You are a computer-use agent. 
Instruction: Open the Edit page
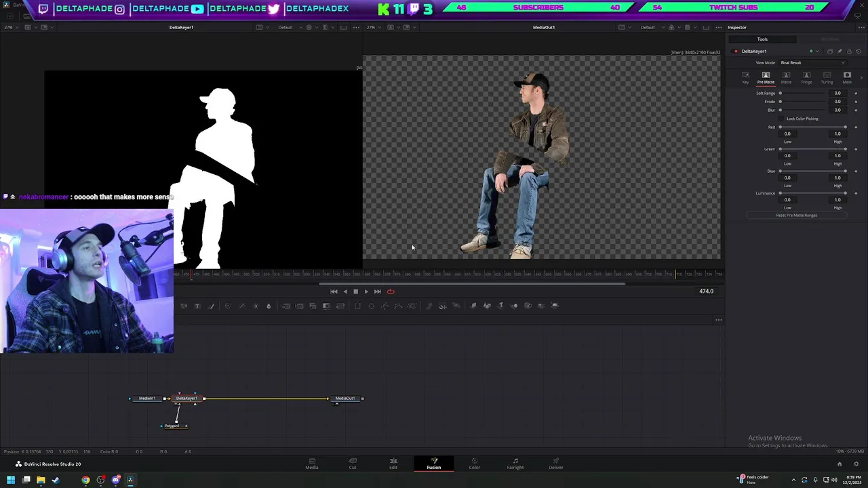[x=393, y=464]
